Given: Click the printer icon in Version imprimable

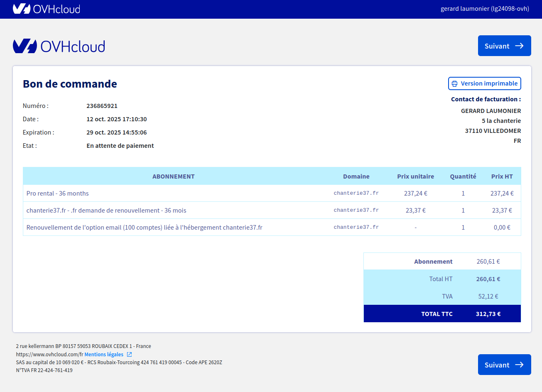Looking at the screenshot, I should (454, 83).
